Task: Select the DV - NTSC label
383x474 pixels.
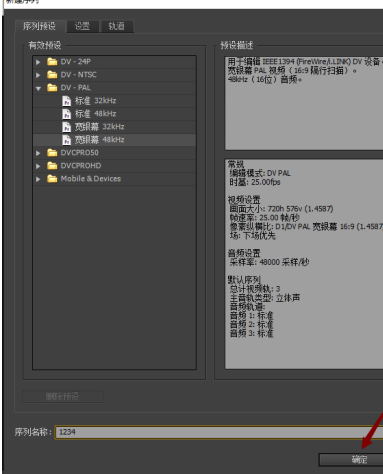Action: [79, 75]
